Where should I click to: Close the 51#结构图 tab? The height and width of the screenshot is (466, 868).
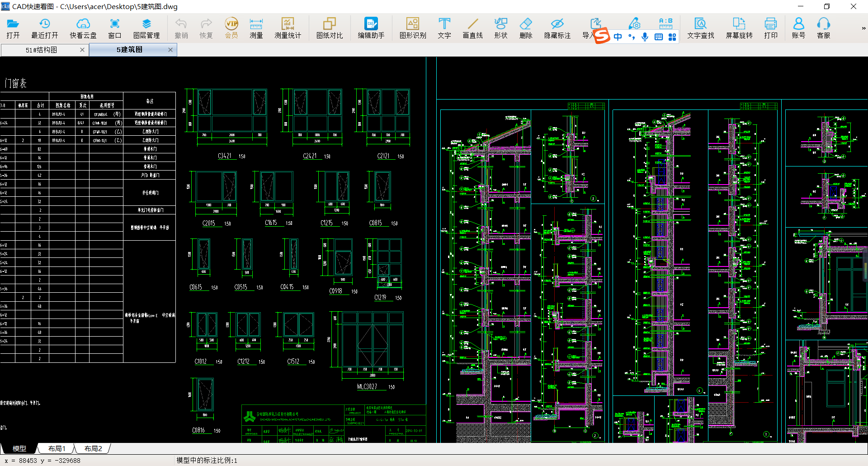(82, 50)
